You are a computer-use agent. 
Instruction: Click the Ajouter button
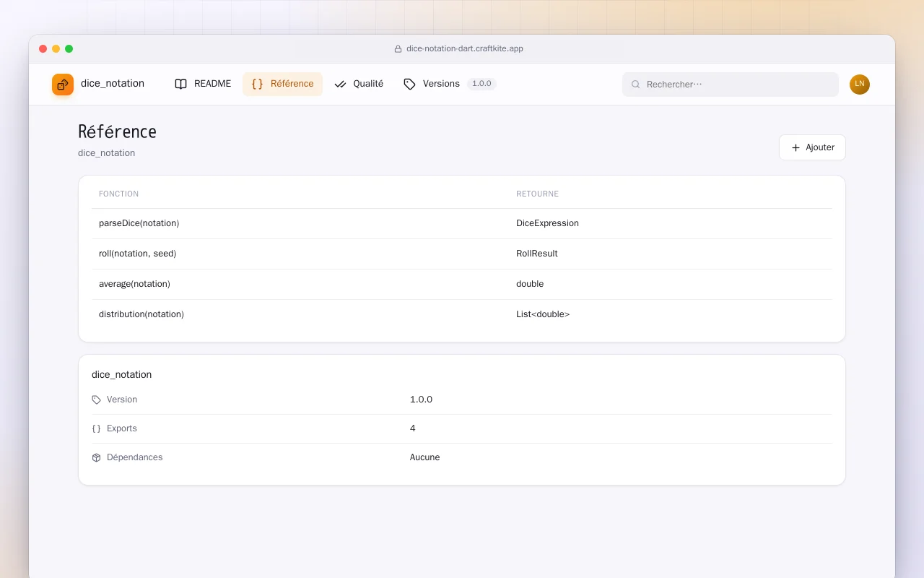pos(812,147)
